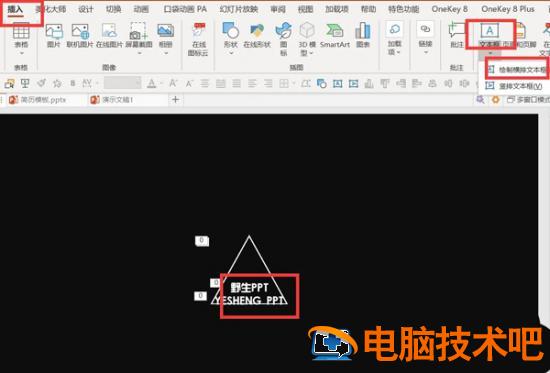Viewport: 550px width, 373px height.
Task: Expand the 加载项 add-ins button in the ribbon
Action: (x=395, y=39)
